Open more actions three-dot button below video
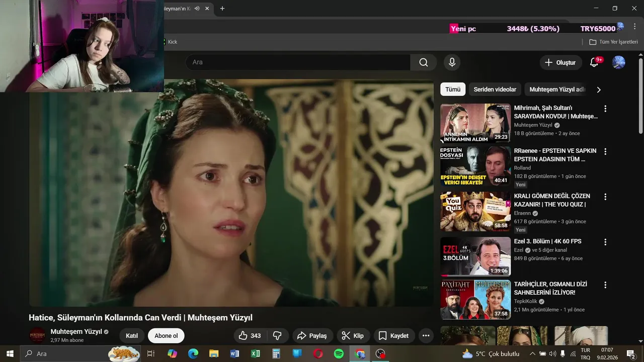Screen dimensions: 644x362 tap(426, 335)
